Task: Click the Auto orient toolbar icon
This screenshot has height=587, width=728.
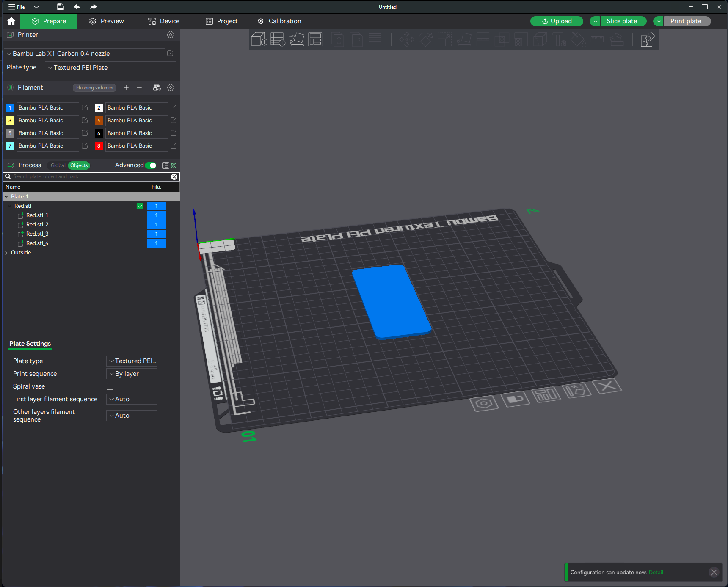Action: pyautogui.click(x=297, y=39)
